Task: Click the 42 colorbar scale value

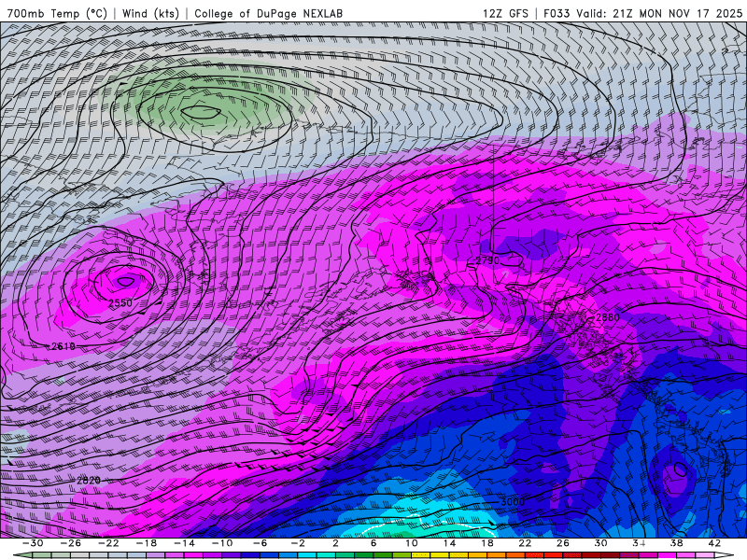Action: tap(714, 543)
